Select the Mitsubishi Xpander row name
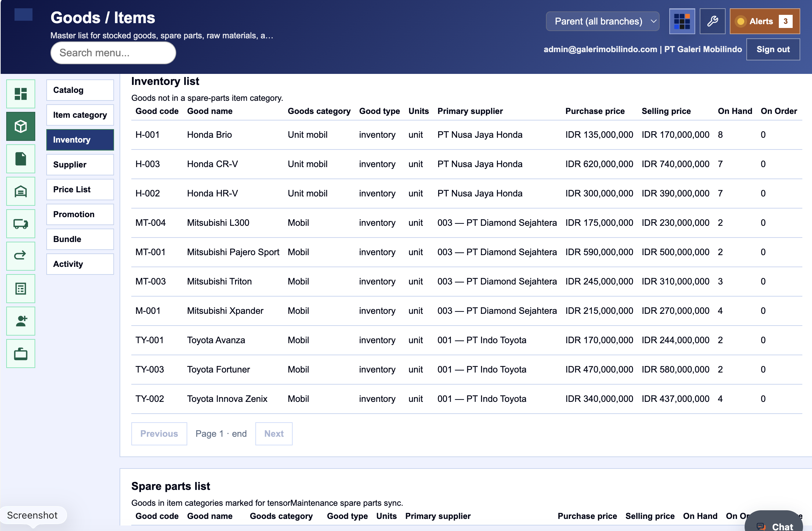The image size is (812, 531). [225, 311]
